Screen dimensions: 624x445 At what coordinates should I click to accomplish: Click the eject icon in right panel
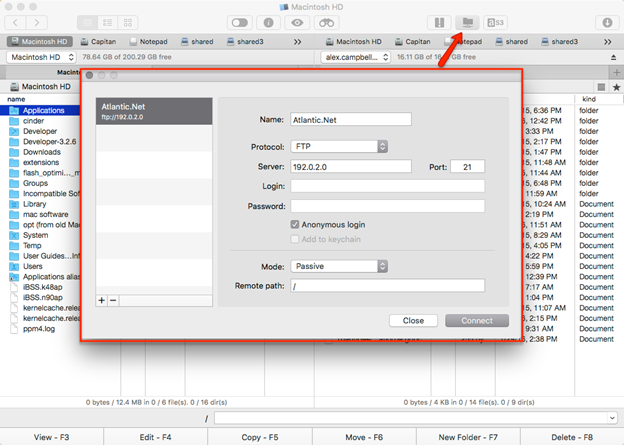[613, 57]
